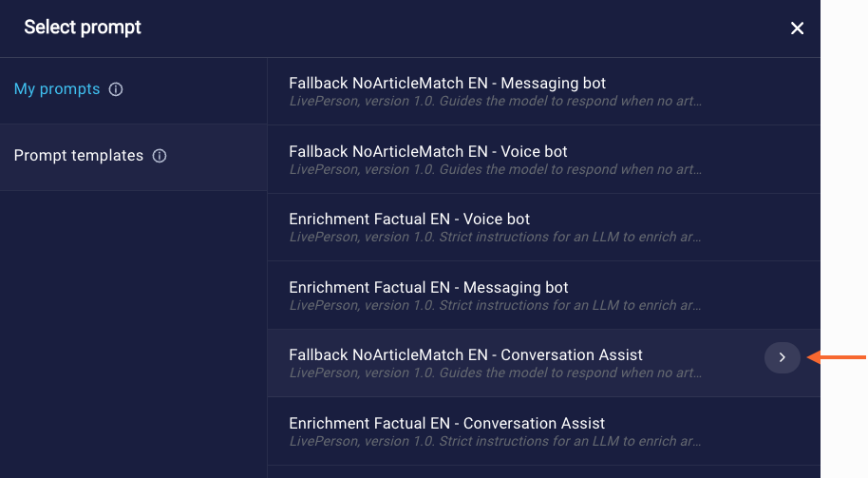Click the Messaging bot fallback description text
Viewport: 868px width, 478px height.
[x=496, y=102]
